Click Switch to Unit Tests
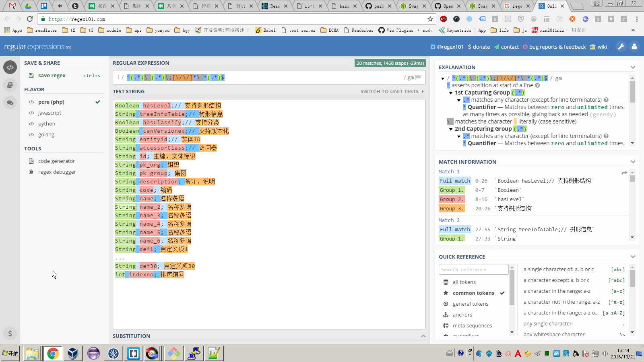This screenshot has width=644, height=362. (392, 91)
